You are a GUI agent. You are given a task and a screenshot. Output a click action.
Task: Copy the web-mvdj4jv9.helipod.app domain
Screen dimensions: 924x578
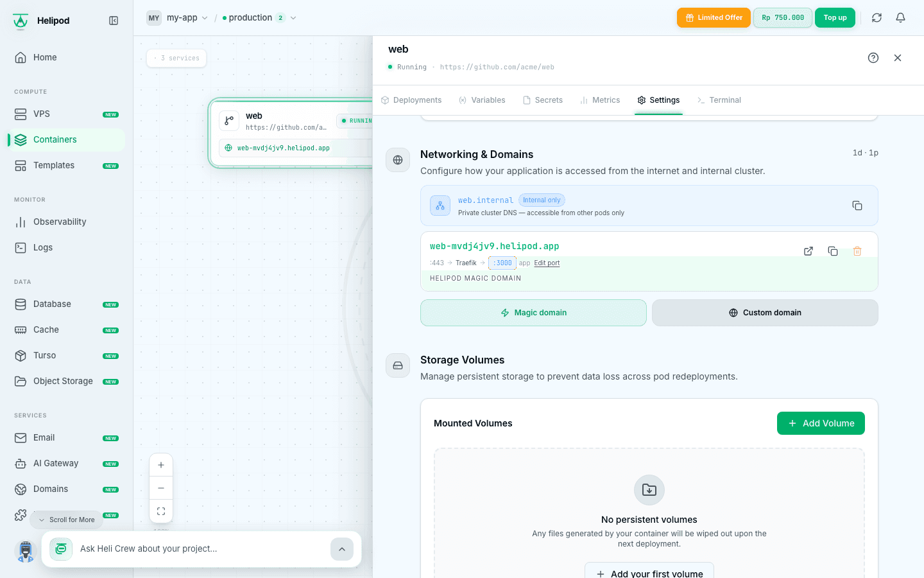coord(833,251)
